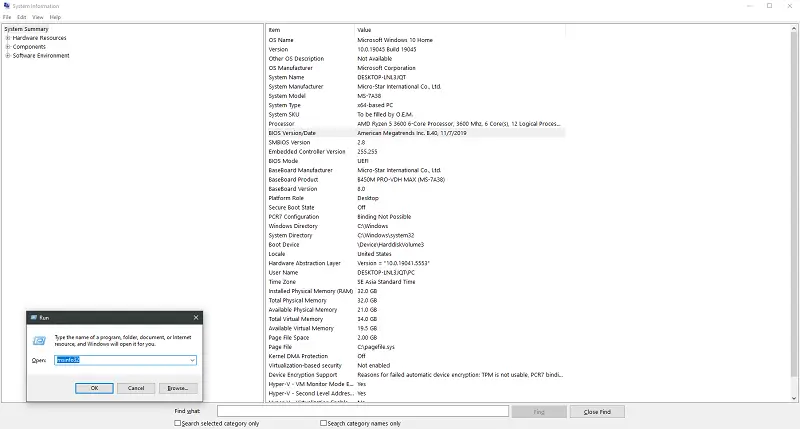This screenshot has width=800, height=429.
Task: Expand the Hardware Resources tree node
Action: click(x=8, y=38)
